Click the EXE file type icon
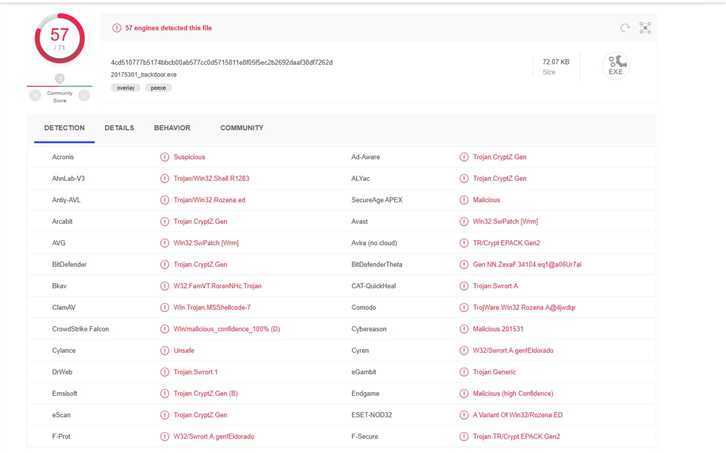The image size is (726, 453). coord(617,65)
